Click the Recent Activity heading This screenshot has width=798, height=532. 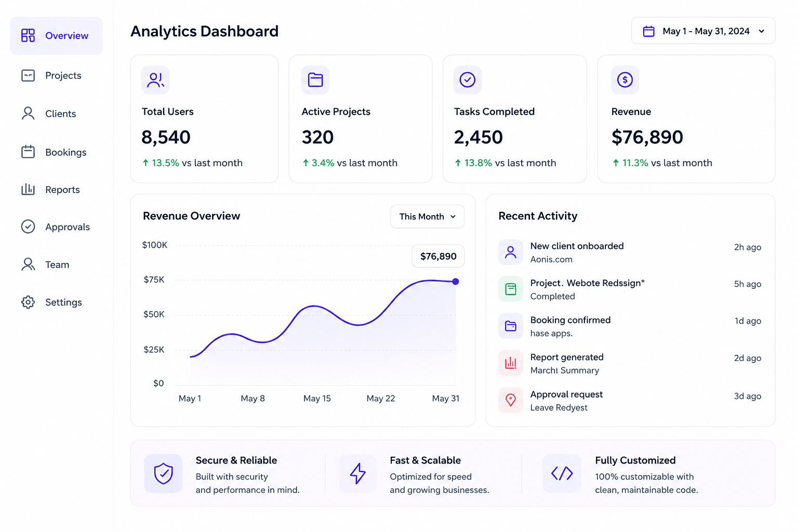pos(538,216)
